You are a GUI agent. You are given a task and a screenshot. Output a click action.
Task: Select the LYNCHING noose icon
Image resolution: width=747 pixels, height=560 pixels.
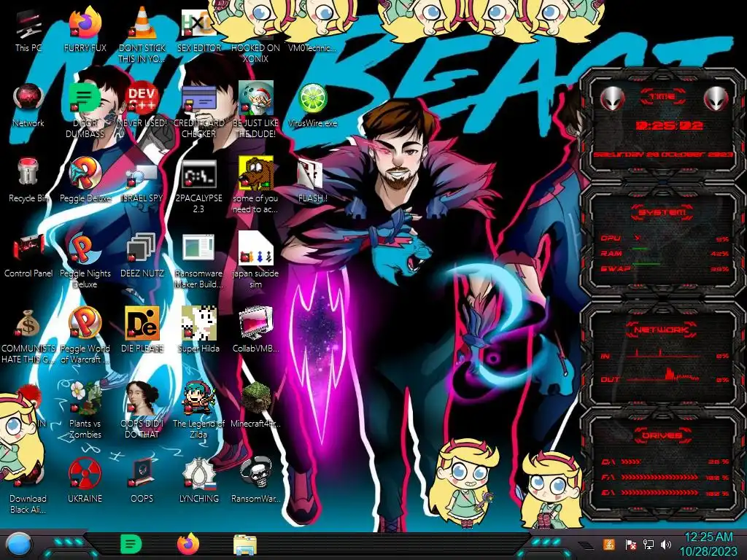point(198,481)
